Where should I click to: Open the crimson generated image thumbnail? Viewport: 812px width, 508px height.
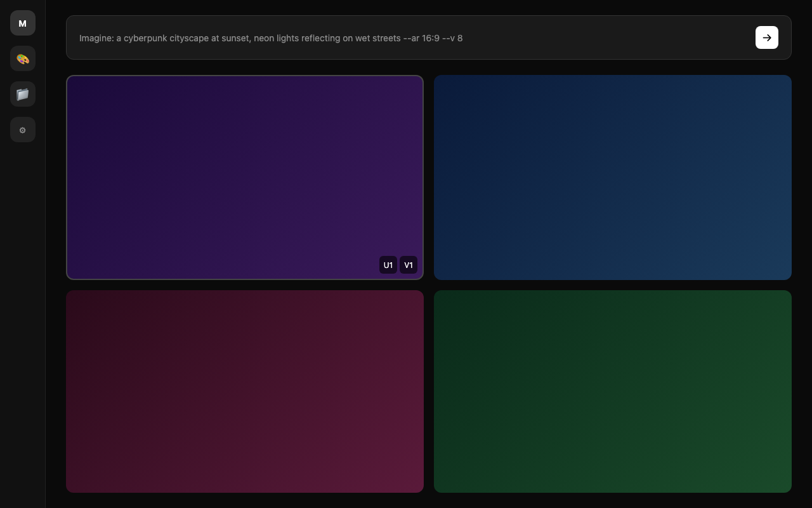(244, 391)
